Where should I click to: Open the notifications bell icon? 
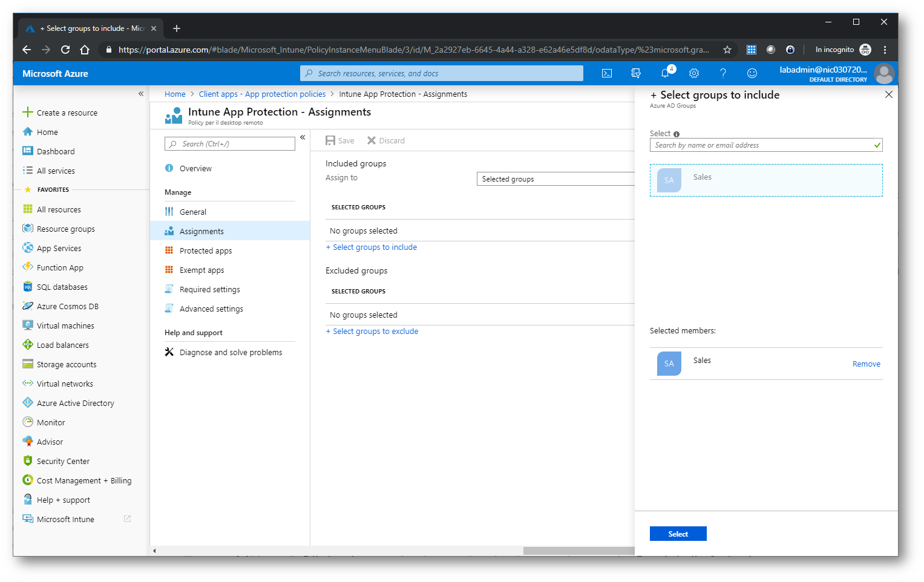click(x=665, y=73)
